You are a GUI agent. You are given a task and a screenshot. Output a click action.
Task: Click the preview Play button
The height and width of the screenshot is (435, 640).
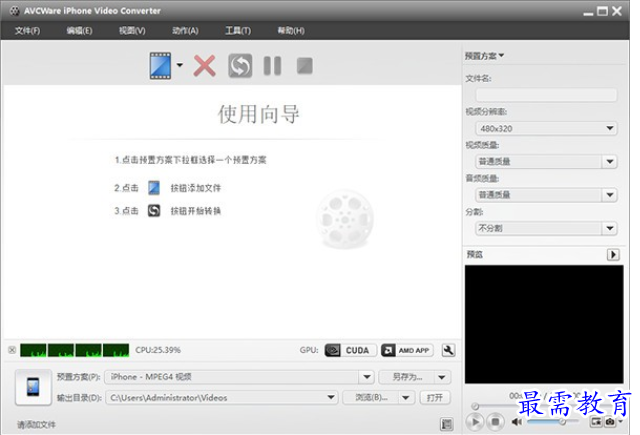(x=475, y=422)
